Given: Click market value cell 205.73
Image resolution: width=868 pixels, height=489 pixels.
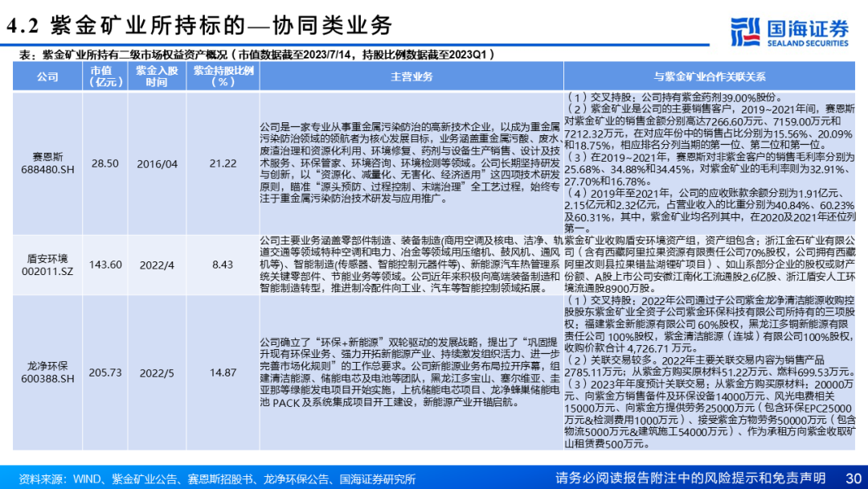Looking at the screenshot, I should coord(105,372).
